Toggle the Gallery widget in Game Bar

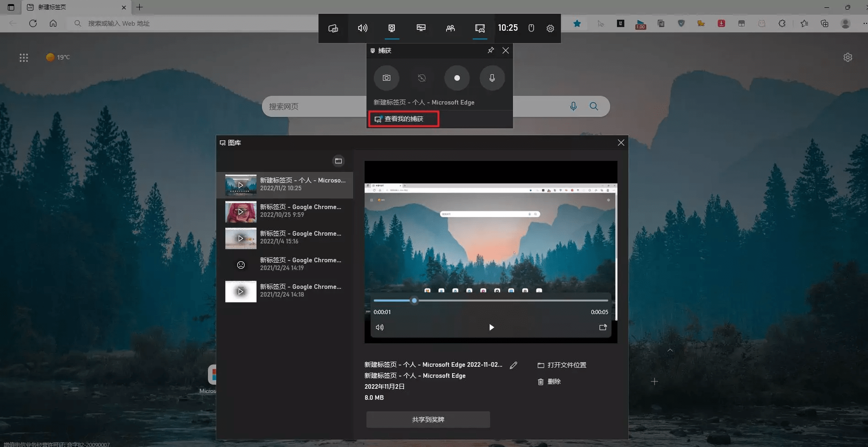480,28
